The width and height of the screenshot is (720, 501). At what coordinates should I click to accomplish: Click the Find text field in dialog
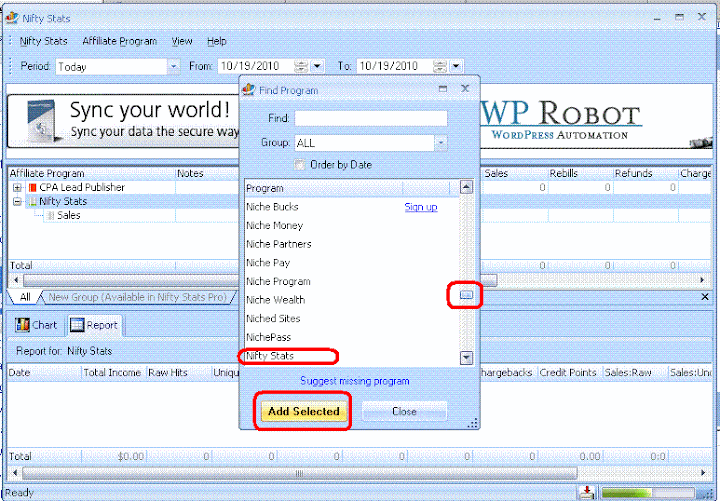(371, 118)
